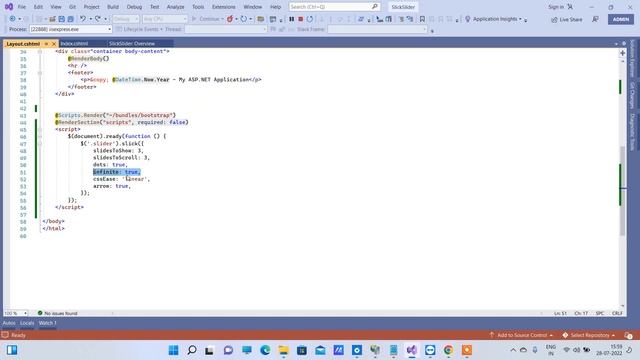Open the Windows Start button
The height and width of the screenshot is (360, 640).
(x=173, y=350)
